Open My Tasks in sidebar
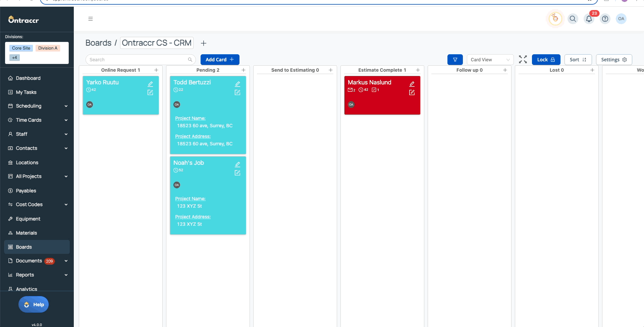Screen dimensions: 644x327 tap(37, 92)
